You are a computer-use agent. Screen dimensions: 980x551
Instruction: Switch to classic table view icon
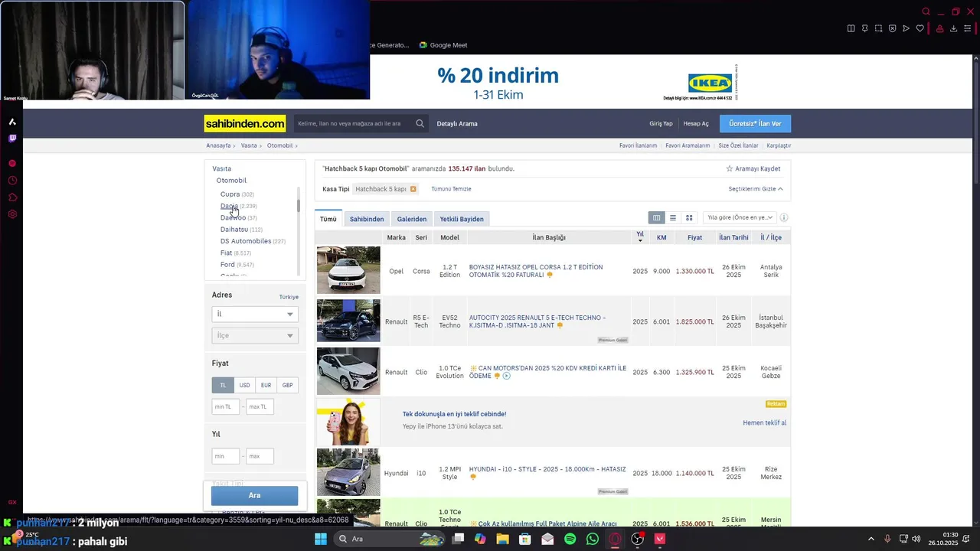(x=656, y=218)
